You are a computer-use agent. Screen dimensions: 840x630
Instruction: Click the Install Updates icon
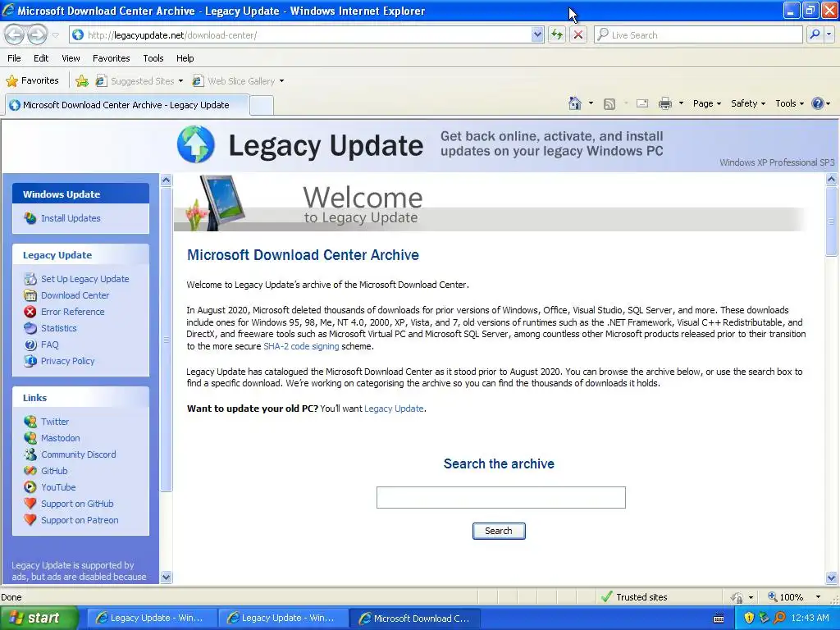[x=30, y=218]
